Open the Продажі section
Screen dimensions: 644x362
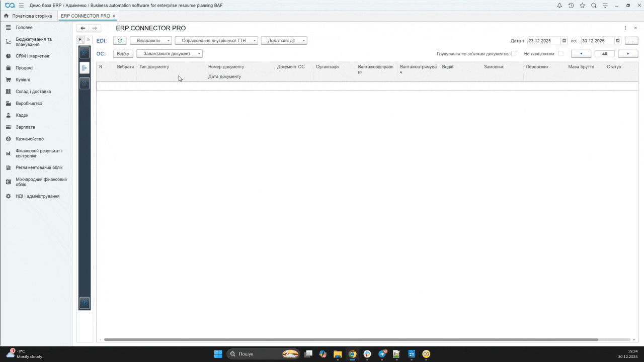pos(24,68)
